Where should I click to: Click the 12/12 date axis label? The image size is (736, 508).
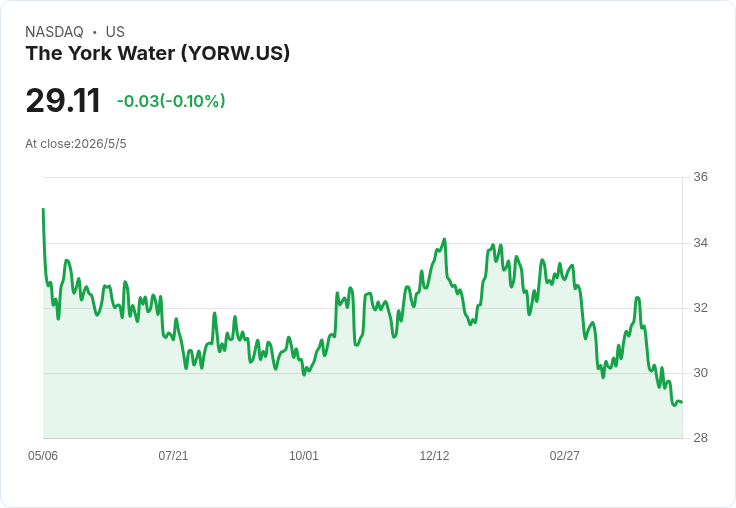click(x=434, y=455)
